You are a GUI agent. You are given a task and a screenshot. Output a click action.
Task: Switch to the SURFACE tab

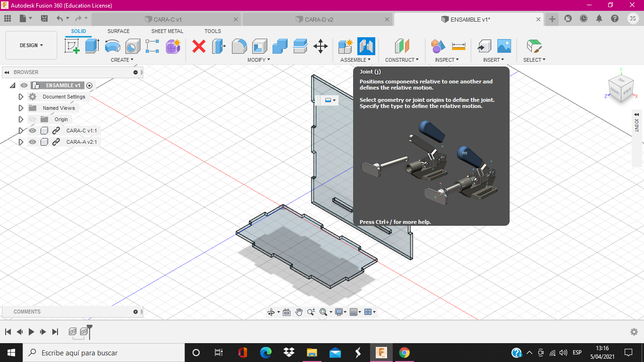click(118, 31)
